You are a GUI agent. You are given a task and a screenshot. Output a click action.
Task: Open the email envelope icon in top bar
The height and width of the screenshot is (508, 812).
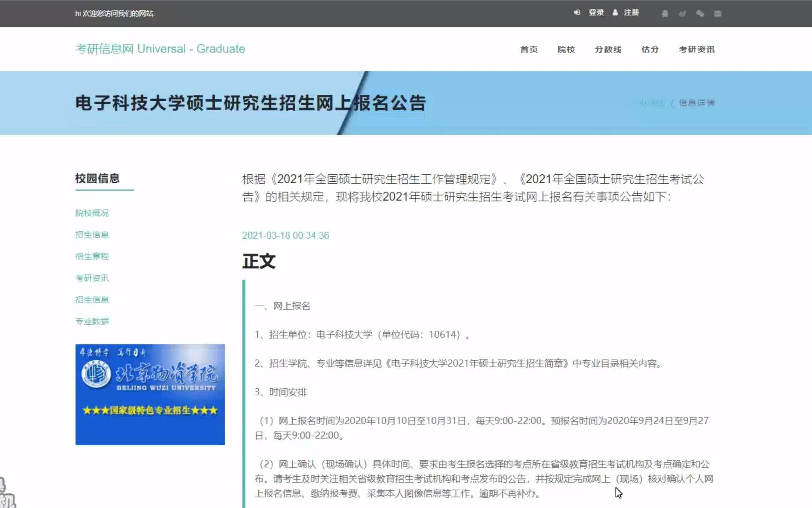tap(718, 14)
